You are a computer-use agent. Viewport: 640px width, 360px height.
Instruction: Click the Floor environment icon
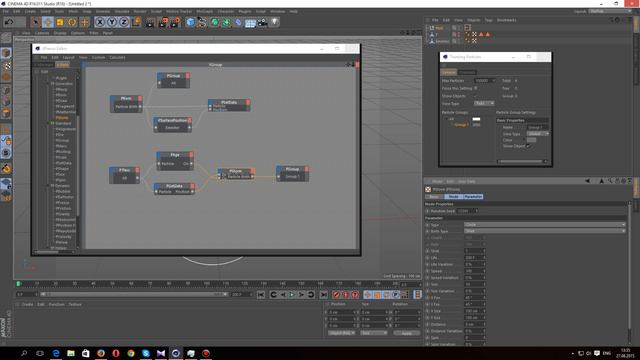coord(250,22)
